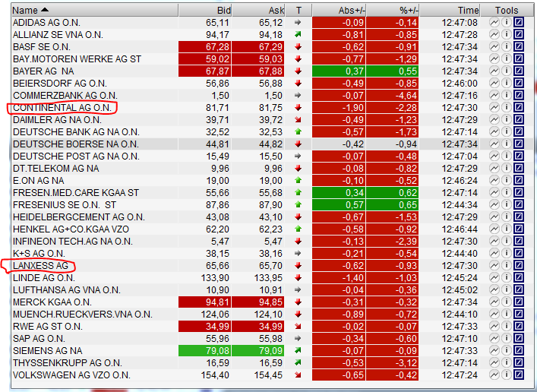Image resolution: width=537 pixels, height=392 pixels.
Task: Show chart for BAY.MOTOREN WERKE AG ST
Action: (494, 59)
